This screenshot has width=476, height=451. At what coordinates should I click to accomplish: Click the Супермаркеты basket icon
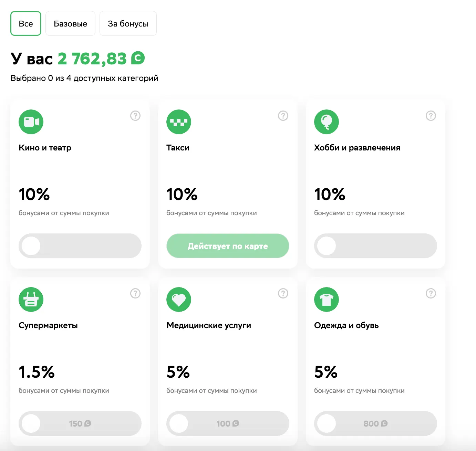[x=31, y=300]
